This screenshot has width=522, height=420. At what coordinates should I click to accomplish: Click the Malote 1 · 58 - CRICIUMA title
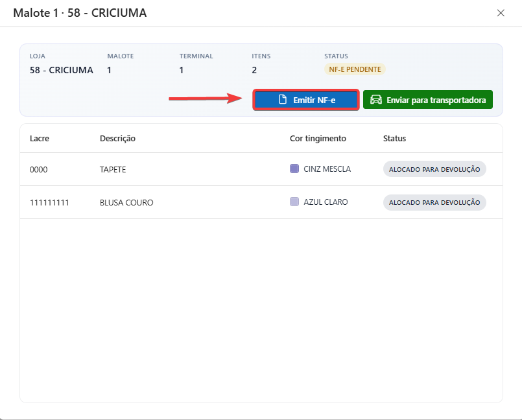(80, 13)
